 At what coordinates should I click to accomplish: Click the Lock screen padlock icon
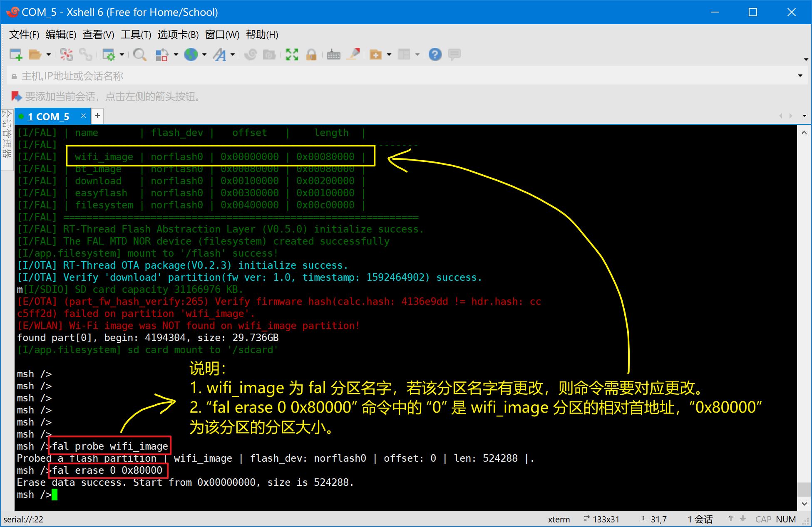(311, 54)
